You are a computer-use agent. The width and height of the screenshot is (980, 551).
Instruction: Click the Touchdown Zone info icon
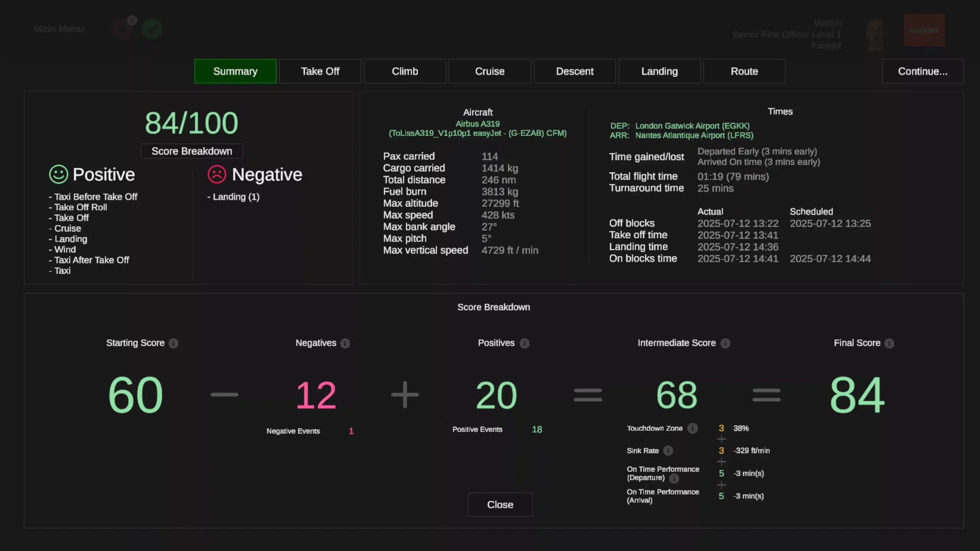pyautogui.click(x=692, y=428)
